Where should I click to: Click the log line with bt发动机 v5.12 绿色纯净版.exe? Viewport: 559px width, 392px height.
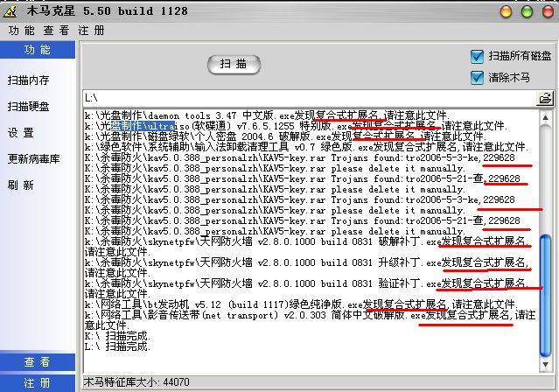tap(301, 304)
